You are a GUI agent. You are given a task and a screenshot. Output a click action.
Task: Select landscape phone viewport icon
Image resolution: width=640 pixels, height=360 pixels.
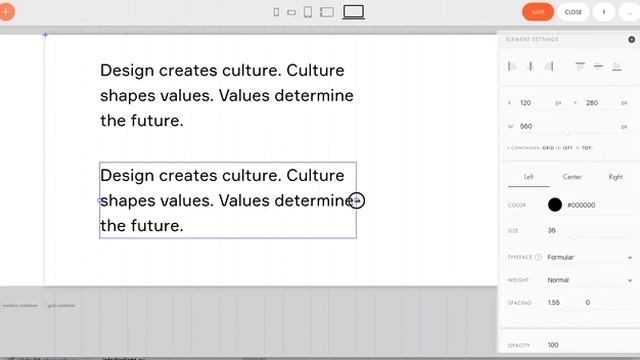pos(291,13)
